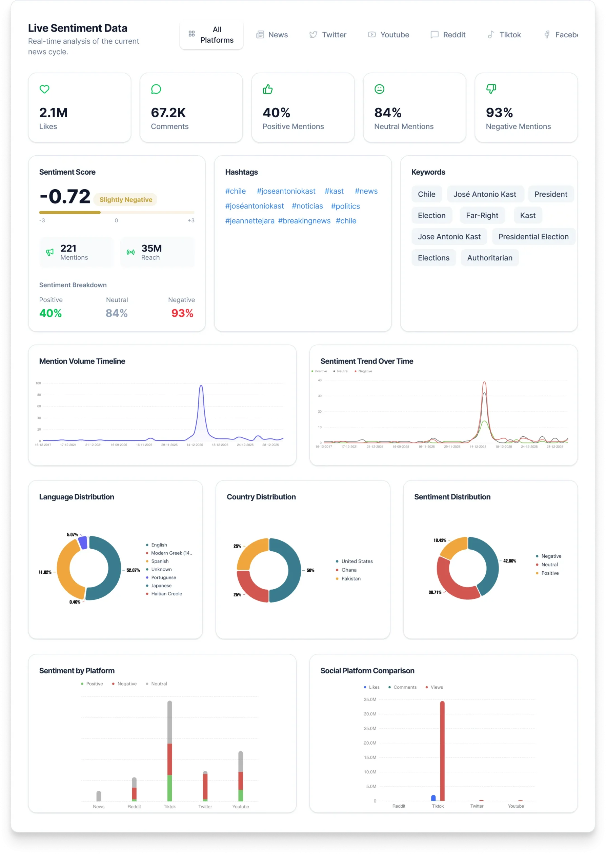Click the sentiment score progress bar
Screen dimensions: 606x868
[x=117, y=213]
